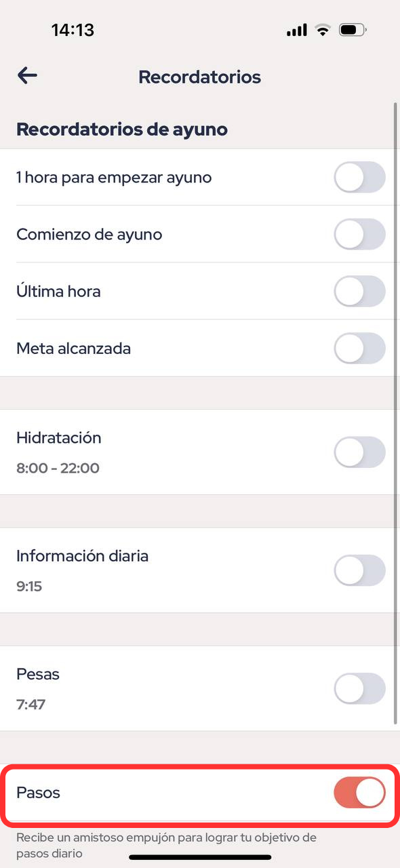This screenshot has width=400, height=868.
Task: Toggle Meta alcanzada reminder on
Action: click(x=360, y=349)
